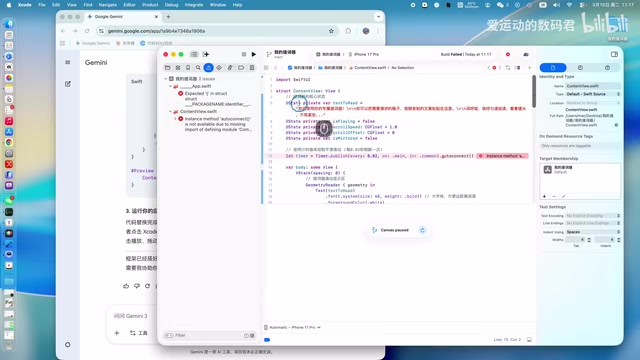Run the Xcode project with play button
Image resolution: width=640 pixels, height=360 pixels.
pyautogui.click(x=254, y=54)
